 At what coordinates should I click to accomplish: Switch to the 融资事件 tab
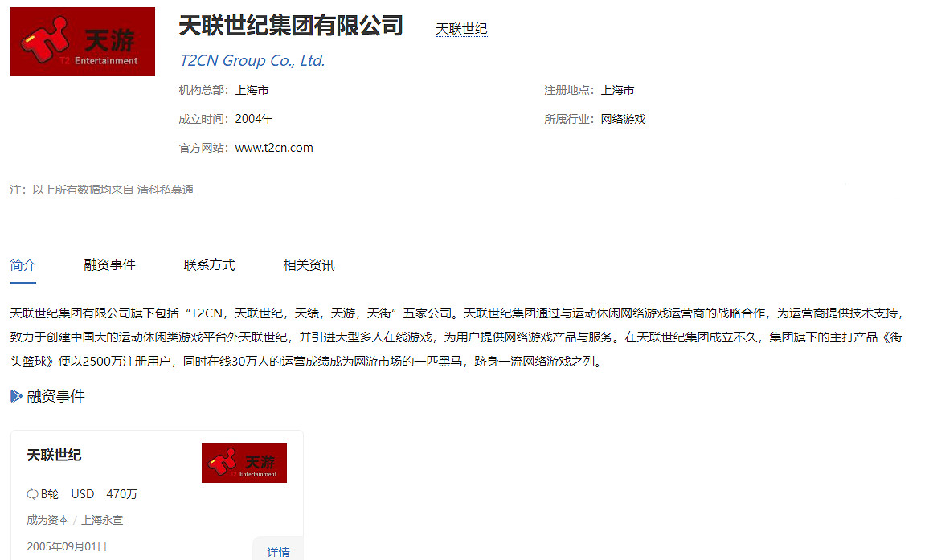coord(109,265)
